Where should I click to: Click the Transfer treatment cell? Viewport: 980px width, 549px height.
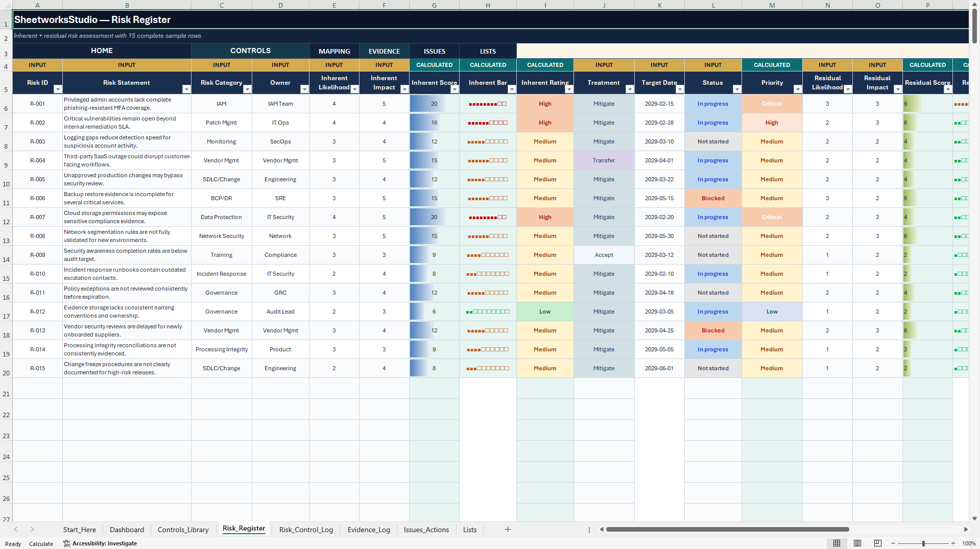(x=604, y=160)
